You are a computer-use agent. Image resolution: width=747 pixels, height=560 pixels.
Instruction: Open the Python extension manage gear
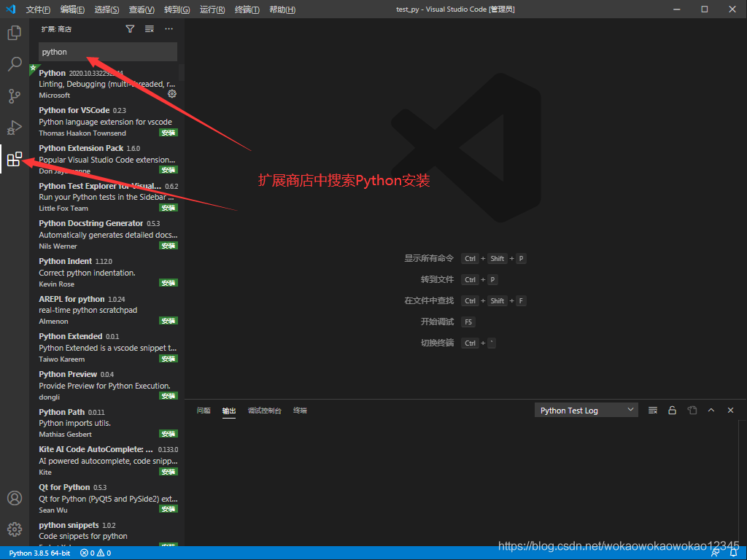(172, 94)
